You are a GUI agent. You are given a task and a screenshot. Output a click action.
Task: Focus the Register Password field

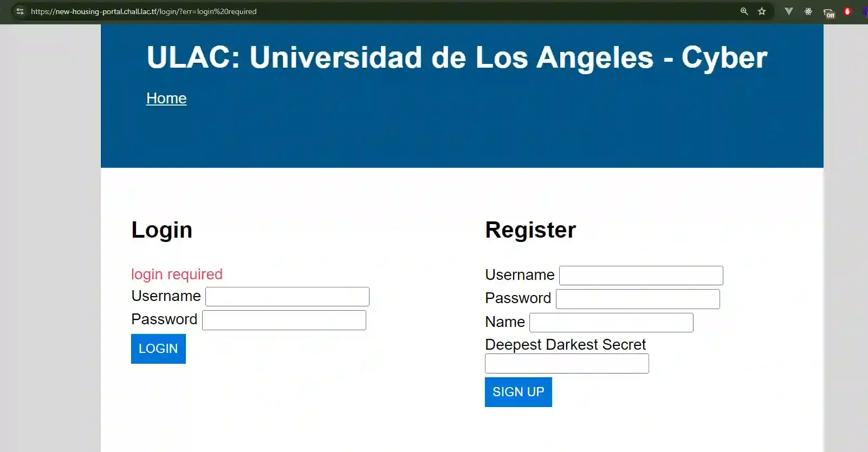pyautogui.click(x=637, y=298)
